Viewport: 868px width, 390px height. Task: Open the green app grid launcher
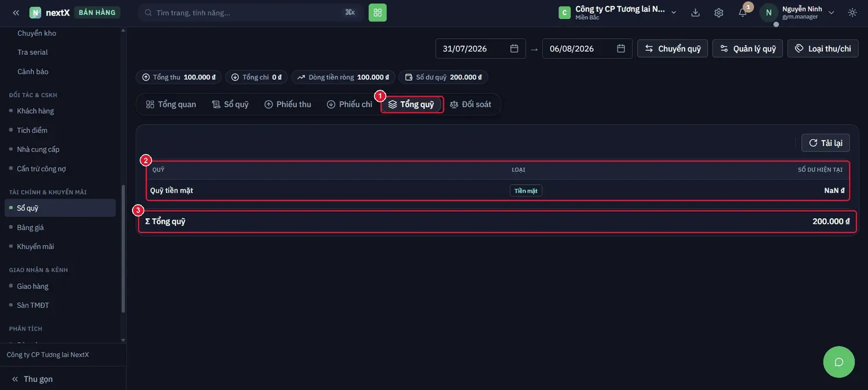click(377, 13)
